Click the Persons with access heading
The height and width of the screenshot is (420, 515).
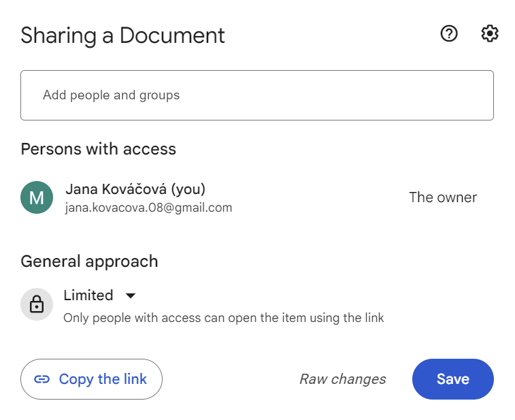[99, 149]
